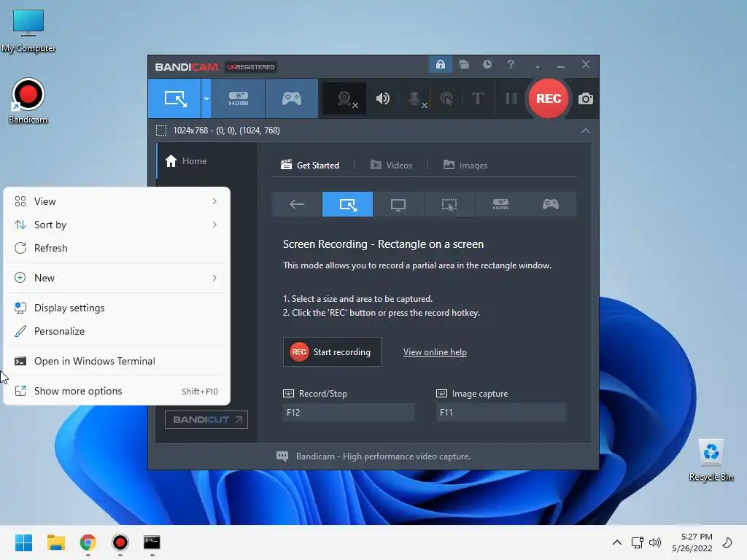
Task: Open the BANDICUT button
Action: click(x=206, y=419)
